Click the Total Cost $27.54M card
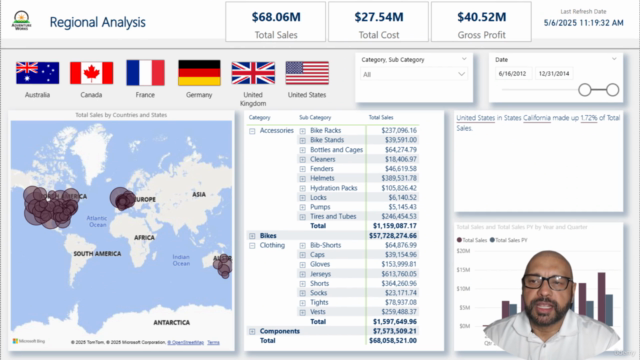The image size is (640, 360). pos(378,22)
